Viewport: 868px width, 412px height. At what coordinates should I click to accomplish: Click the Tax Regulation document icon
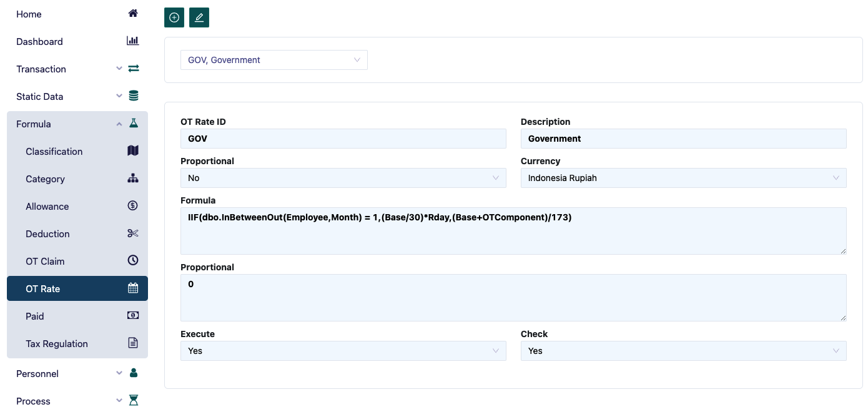pos(132,343)
